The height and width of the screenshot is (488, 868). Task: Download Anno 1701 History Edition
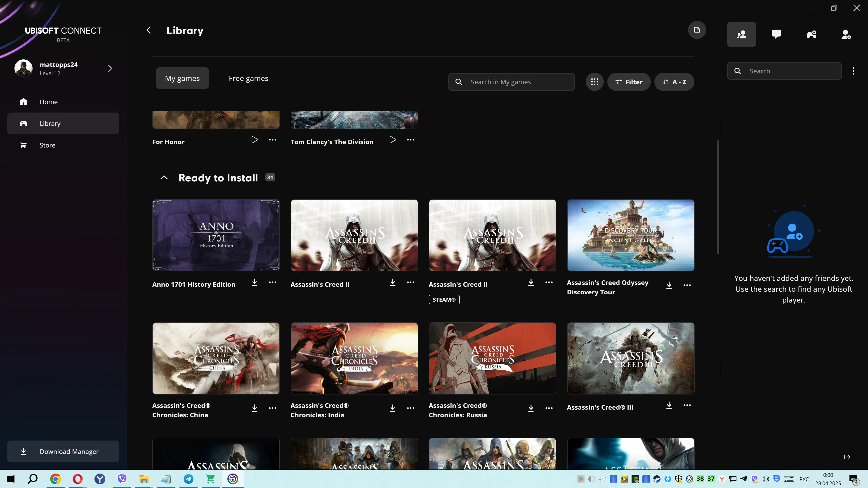(254, 282)
